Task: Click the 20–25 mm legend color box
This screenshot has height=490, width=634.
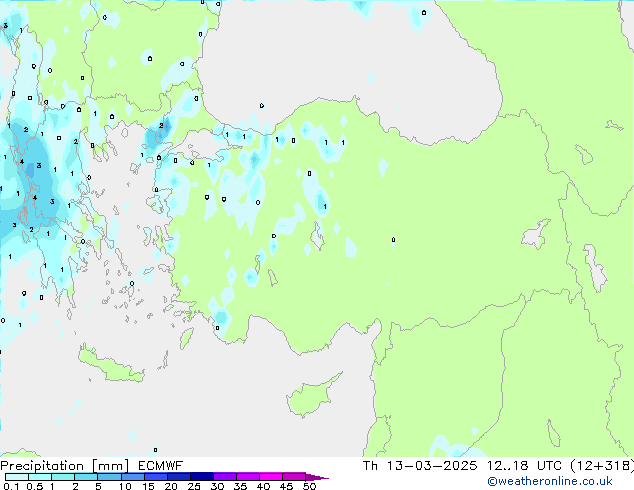Action: (178, 477)
